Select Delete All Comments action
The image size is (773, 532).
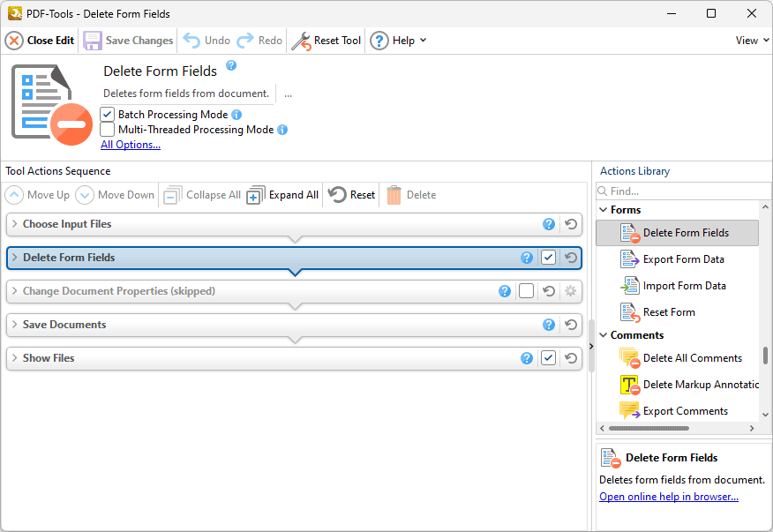(678, 358)
